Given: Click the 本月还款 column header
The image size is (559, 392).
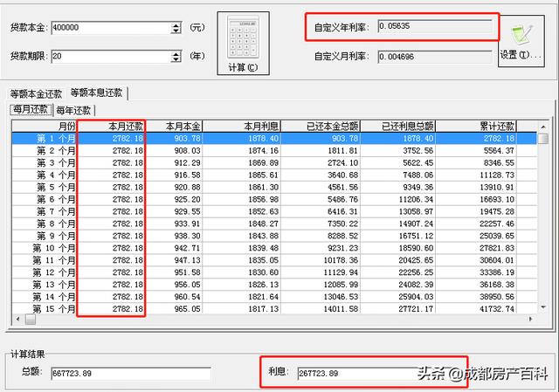Looking at the screenshot, I should [x=111, y=126].
